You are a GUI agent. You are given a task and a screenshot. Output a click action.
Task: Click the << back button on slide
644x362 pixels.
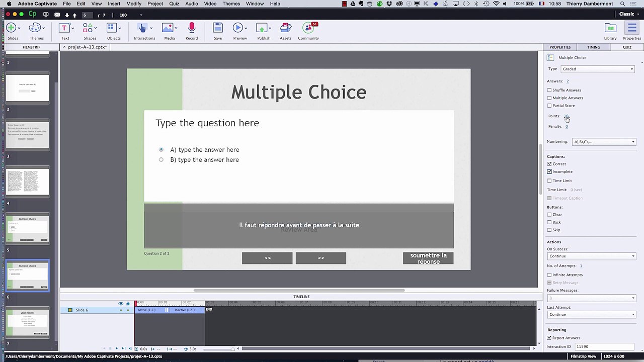(267, 258)
